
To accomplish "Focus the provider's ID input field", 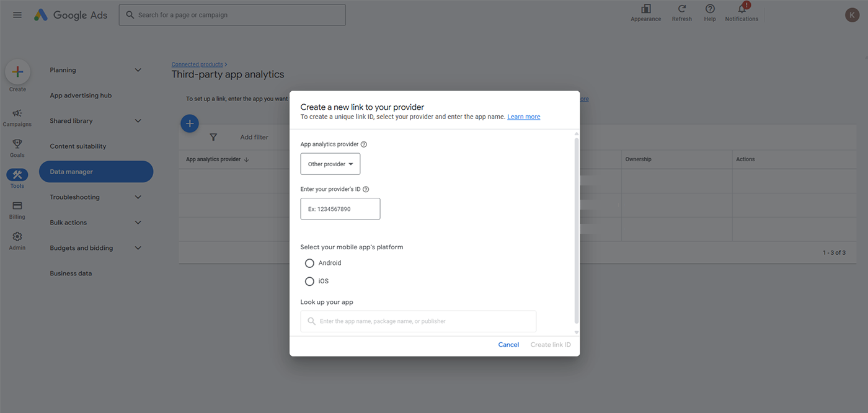I will (x=340, y=209).
